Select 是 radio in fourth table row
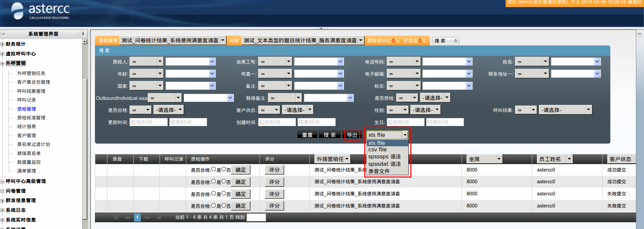The width and height of the screenshot is (644, 229). [x=213, y=205]
